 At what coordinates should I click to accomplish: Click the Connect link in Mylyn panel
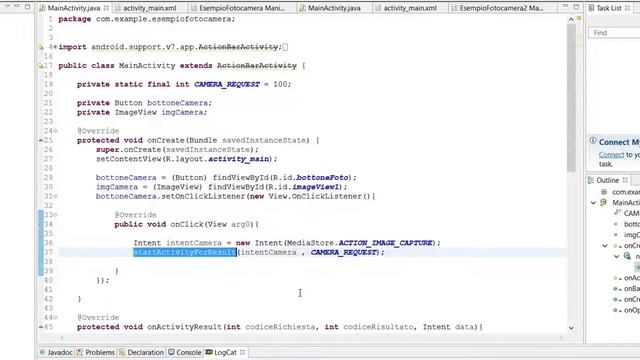pyautogui.click(x=611, y=155)
